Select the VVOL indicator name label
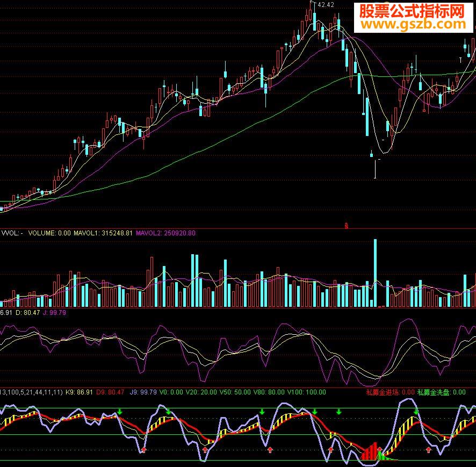The height and width of the screenshot is (467, 476). [12, 233]
